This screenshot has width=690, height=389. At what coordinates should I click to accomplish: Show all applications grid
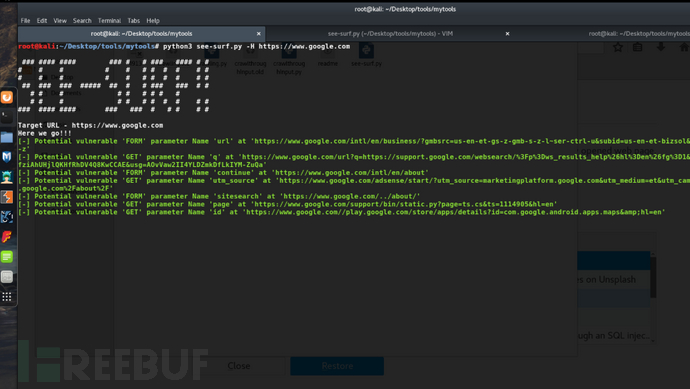click(7, 297)
